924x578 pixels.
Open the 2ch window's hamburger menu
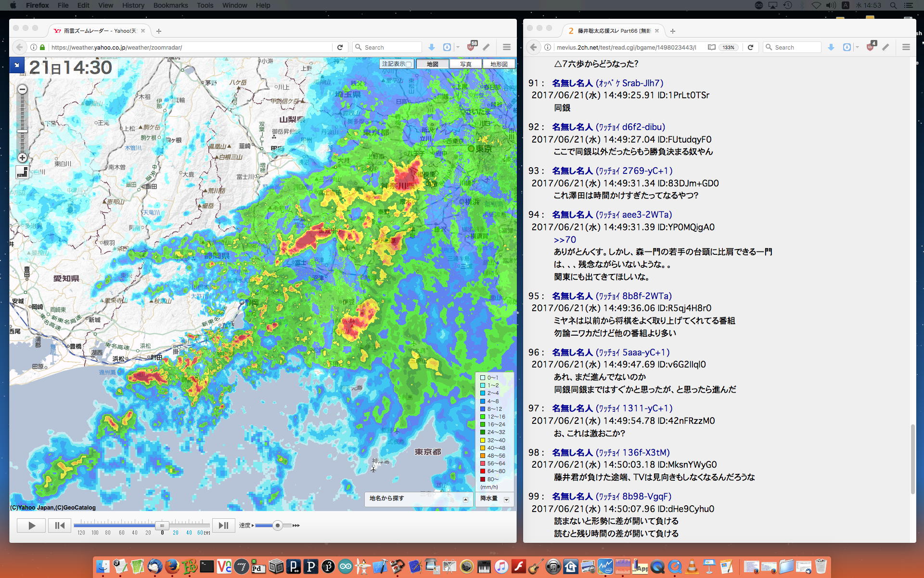pos(906,47)
